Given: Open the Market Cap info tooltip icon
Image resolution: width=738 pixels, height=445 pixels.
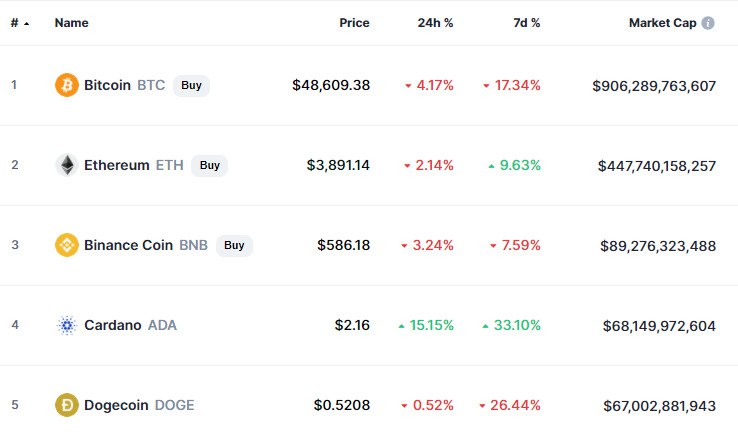Looking at the screenshot, I should [x=708, y=23].
